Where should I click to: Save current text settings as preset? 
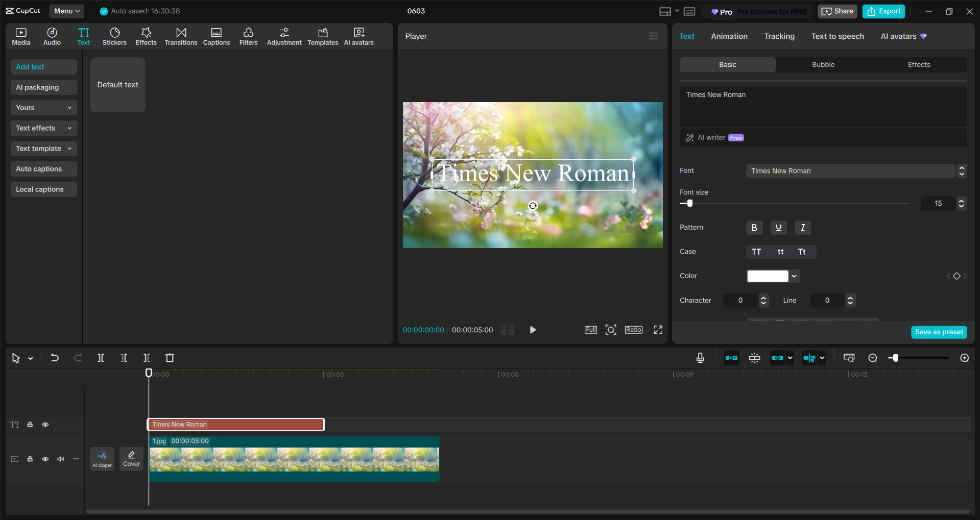pos(939,332)
